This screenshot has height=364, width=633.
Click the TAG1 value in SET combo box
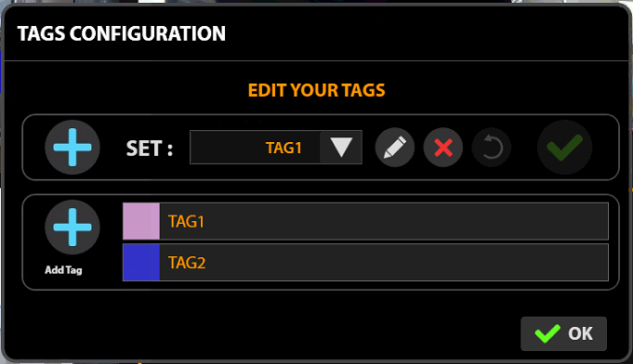coord(284,148)
